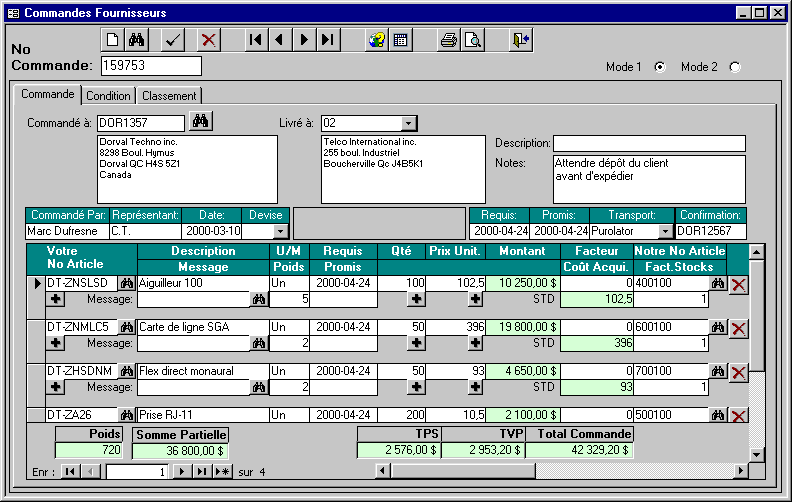Switch to the Commande tab
The image size is (792, 502).
(47, 94)
